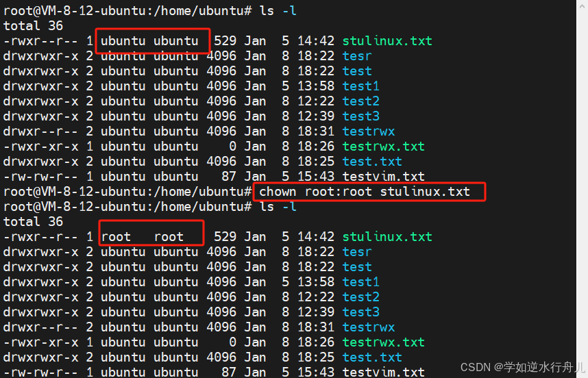
Task: Click testvim.txt filename in listing before chown
Action: click(383, 177)
